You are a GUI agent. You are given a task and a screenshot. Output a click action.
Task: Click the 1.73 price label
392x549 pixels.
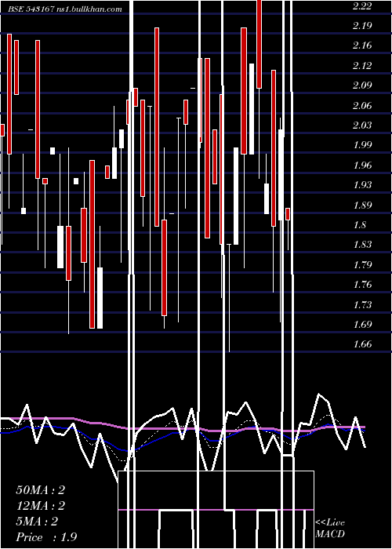[x=362, y=304]
